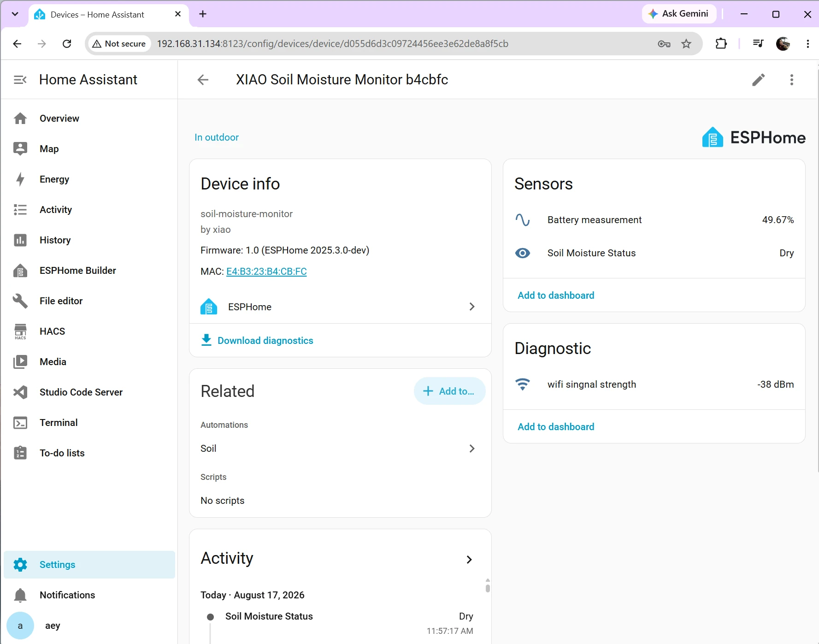Click the Studio Code Server icon
819x644 pixels.
[x=20, y=392]
